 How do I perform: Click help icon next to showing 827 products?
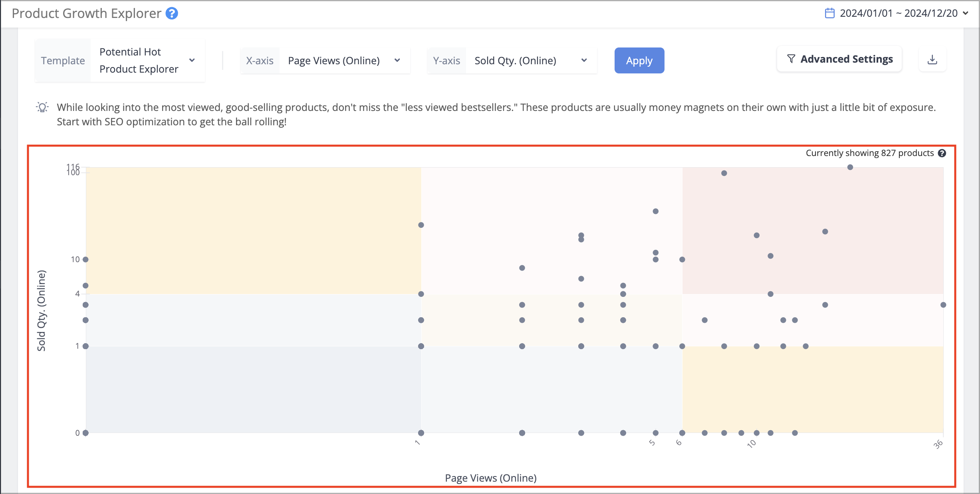coord(942,153)
